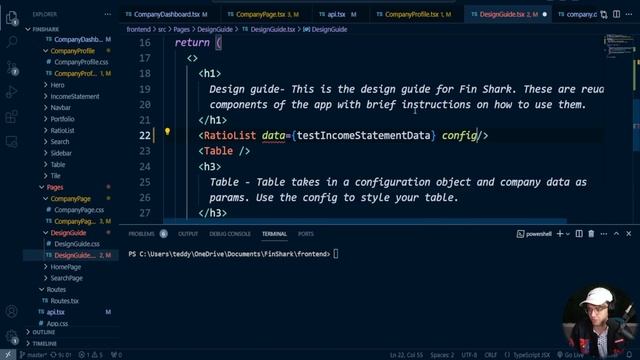Screen dimensions: 640x360
Task: Open the Remote Explorer view
Action: coord(12,142)
